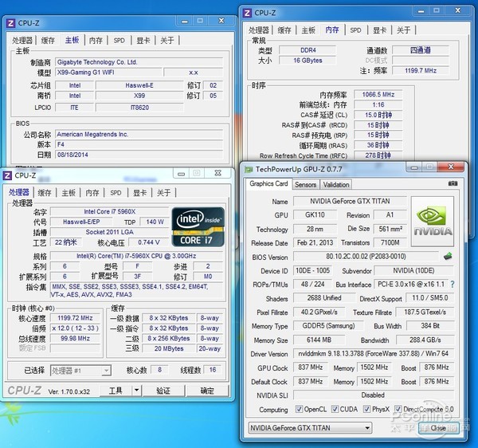Image resolution: width=478 pixels, height=448 pixels.
Task: Click the multiplier value x 12.0 ( 12 - 33 )
Action: coord(75,328)
